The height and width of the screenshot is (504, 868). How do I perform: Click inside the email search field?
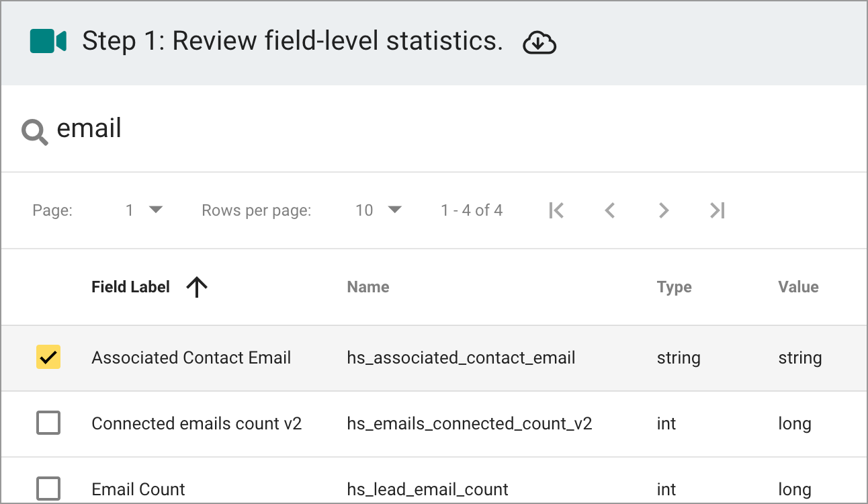(x=202, y=129)
